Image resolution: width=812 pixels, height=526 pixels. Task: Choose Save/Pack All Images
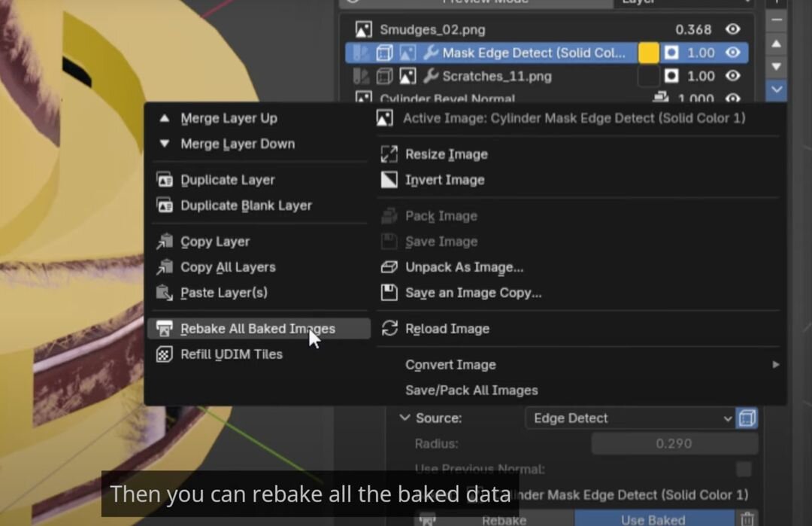578,391
